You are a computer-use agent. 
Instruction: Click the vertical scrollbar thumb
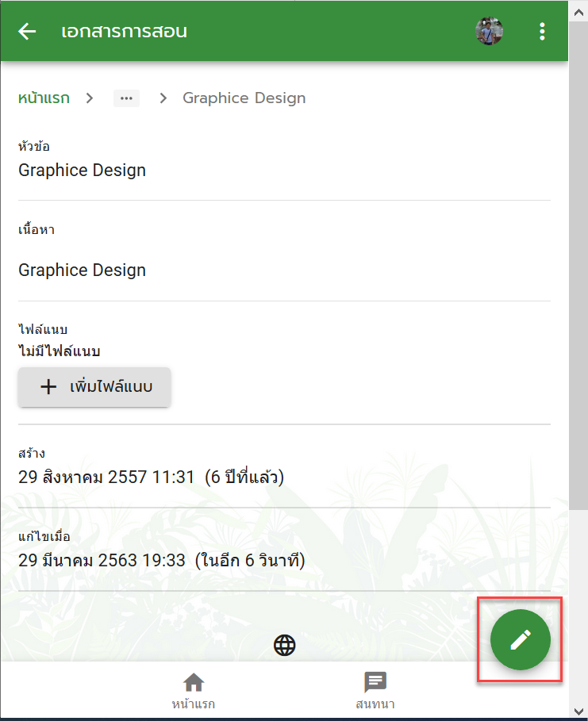coord(578,265)
